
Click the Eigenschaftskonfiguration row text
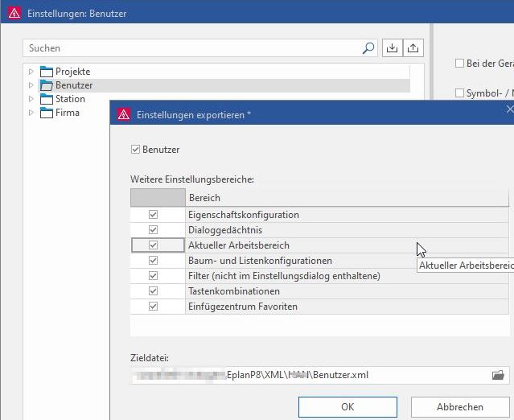(x=244, y=215)
